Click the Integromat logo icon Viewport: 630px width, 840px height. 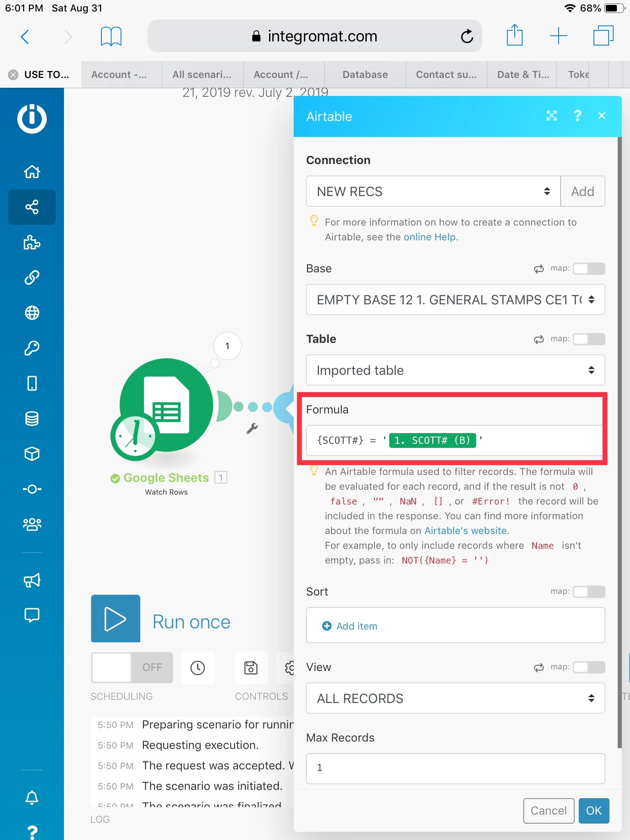click(x=32, y=119)
